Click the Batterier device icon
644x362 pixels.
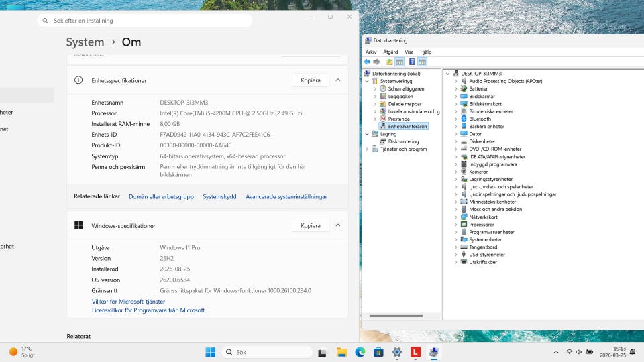464,88
